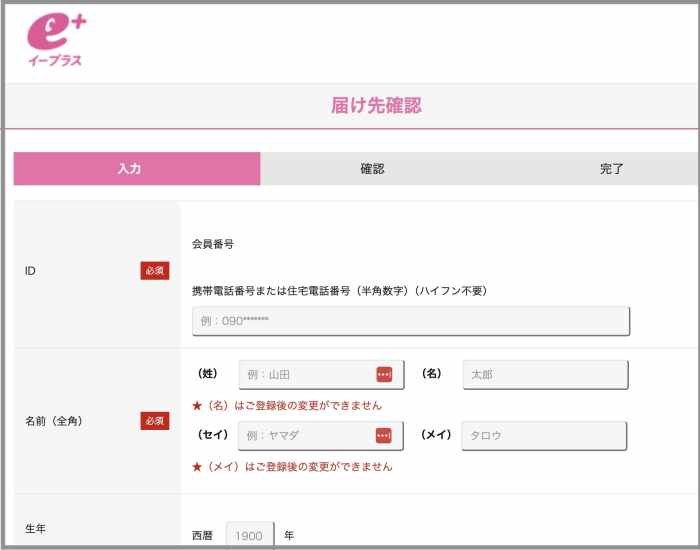Click red autofill icon in セイ field

[383, 435]
